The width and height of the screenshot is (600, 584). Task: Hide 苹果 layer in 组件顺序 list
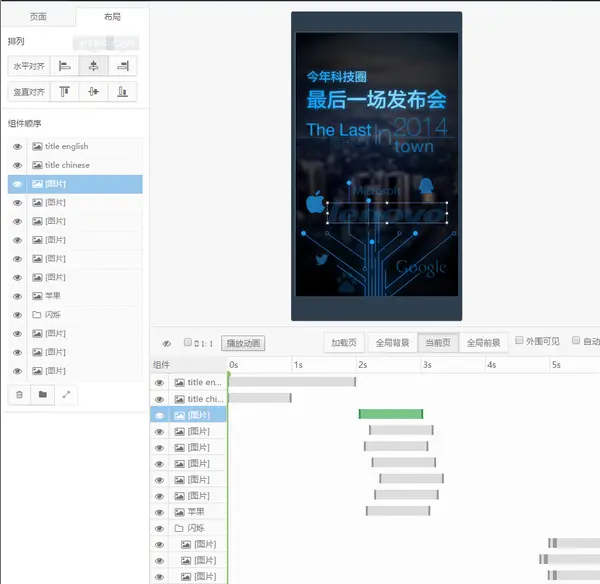coord(17,296)
